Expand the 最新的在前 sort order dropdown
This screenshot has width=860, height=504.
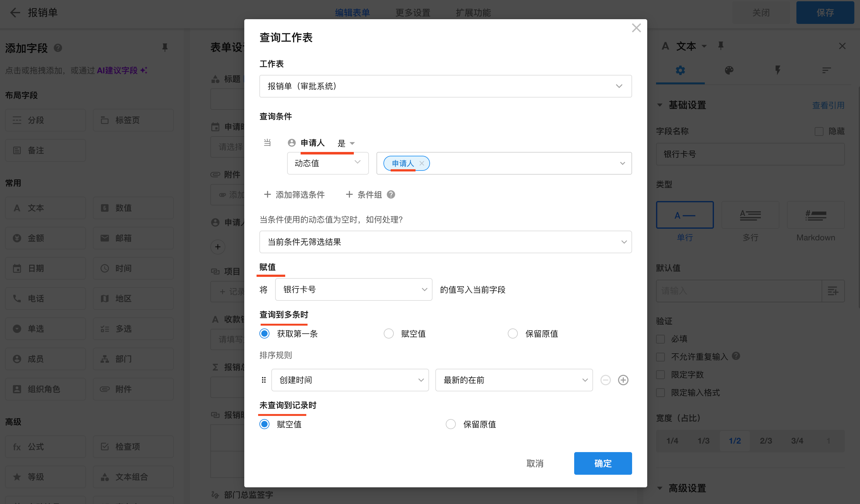[x=514, y=380]
